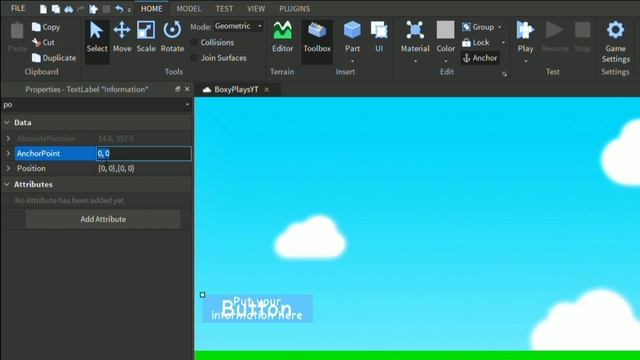Expand the AbsolutePosition property
The height and width of the screenshot is (360, 640).
8,139
